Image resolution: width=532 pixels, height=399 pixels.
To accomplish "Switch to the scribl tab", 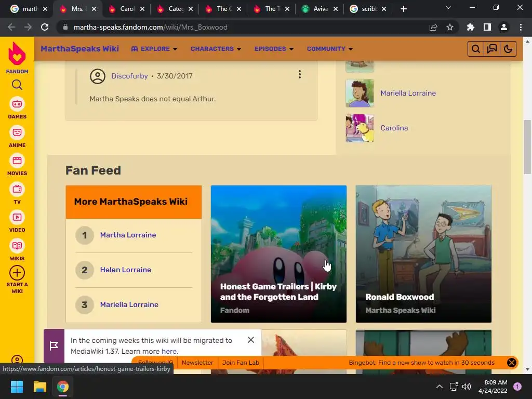I will coord(367,9).
